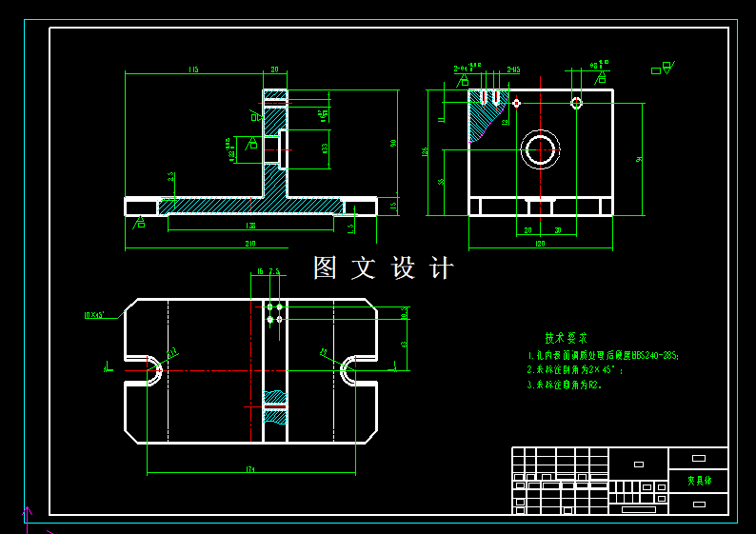
Task: Click the 2-M5 thread callout
Action: pyautogui.click(x=513, y=69)
